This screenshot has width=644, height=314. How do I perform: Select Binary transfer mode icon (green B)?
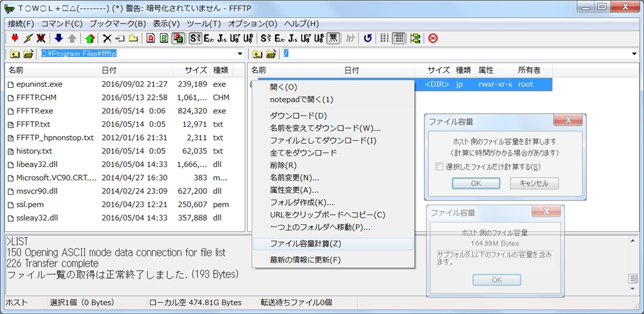click(164, 38)
